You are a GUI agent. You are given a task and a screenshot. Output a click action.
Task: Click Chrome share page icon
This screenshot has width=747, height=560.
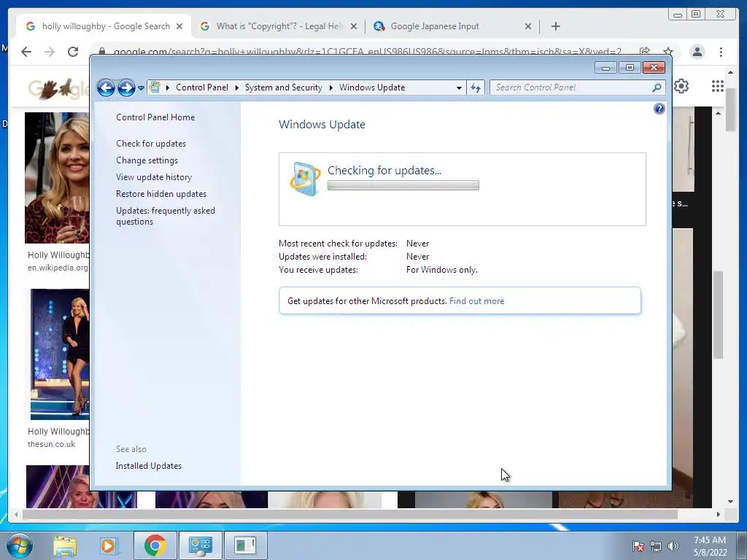coord(645,52)
